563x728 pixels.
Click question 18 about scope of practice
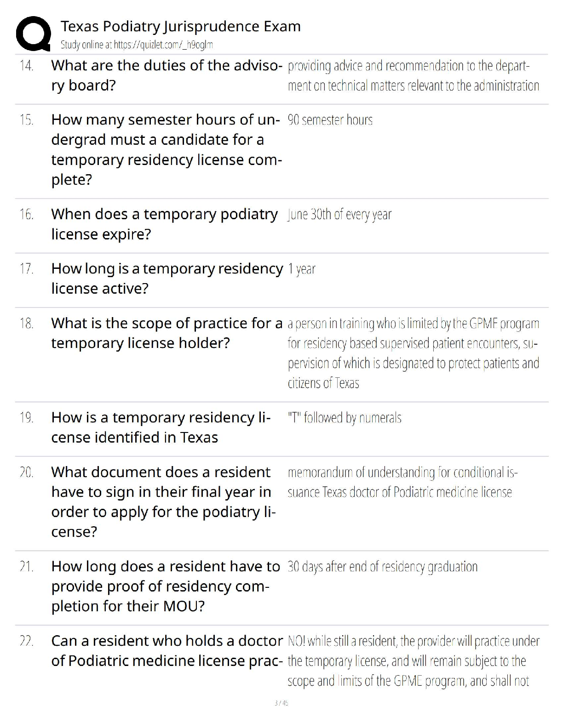tap(167, 333)
